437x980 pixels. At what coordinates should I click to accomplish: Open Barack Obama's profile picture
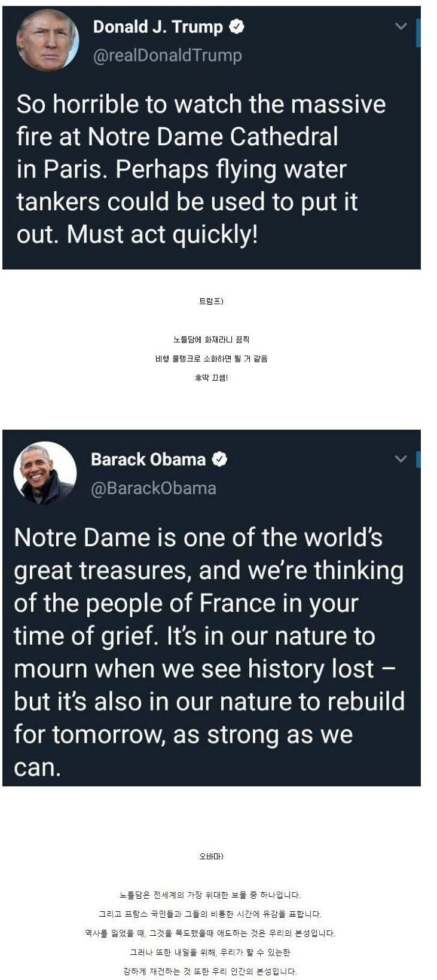45,473
